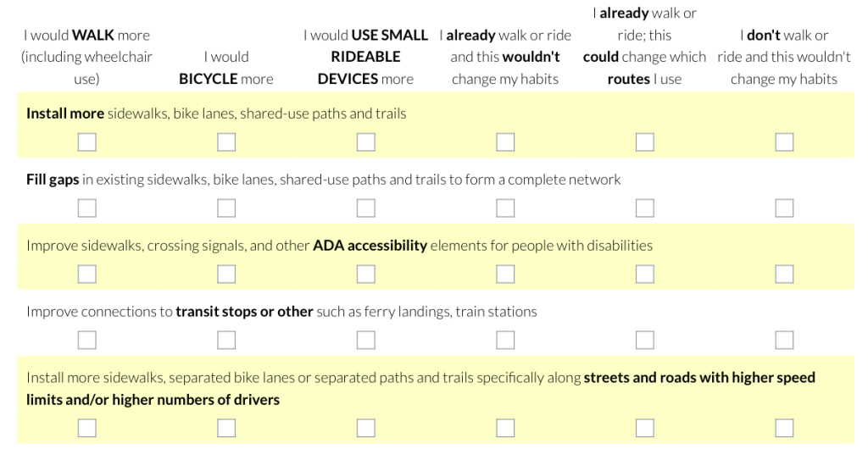This screenshot has height=460, width=868.
Task: Tick 'USE SMALL RIDEABLE DEVICES' for Install more
Action: 366,142
